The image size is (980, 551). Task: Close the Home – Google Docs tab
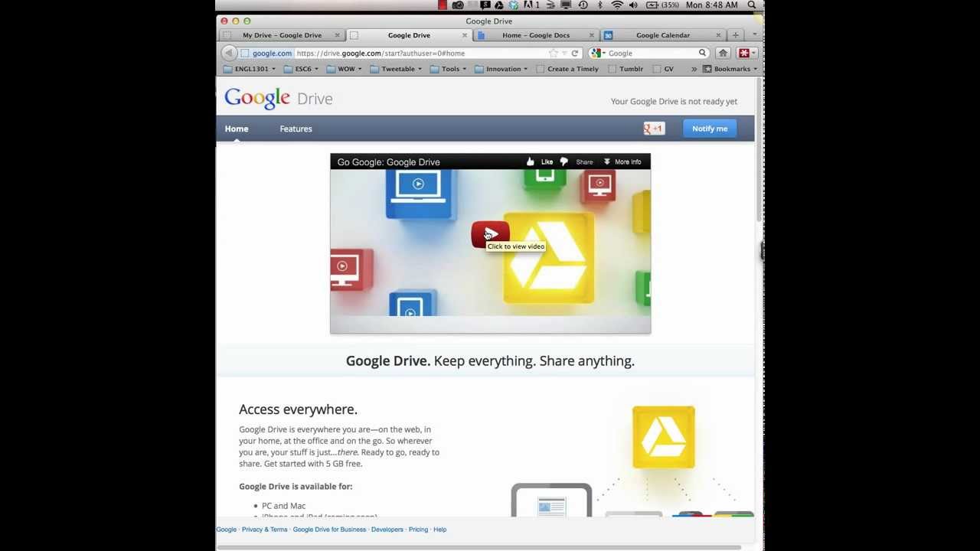[592, 35]
